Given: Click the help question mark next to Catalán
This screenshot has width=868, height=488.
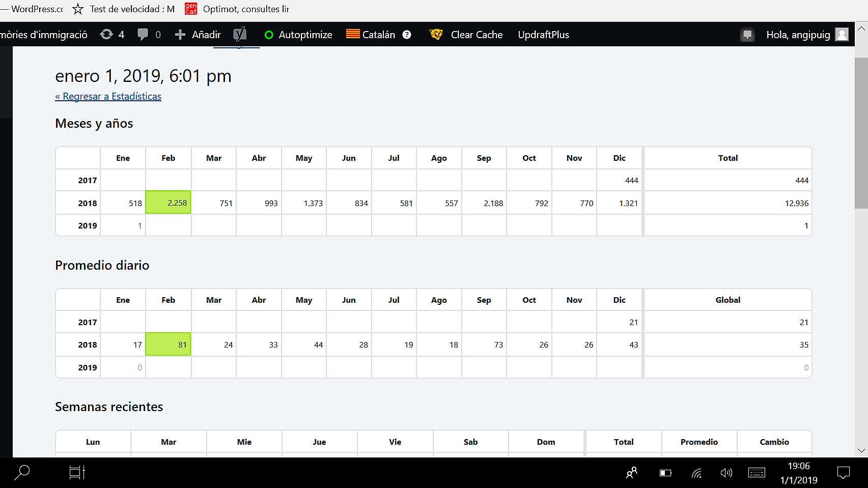Looking at the screenshot, I should pos(407,35).
